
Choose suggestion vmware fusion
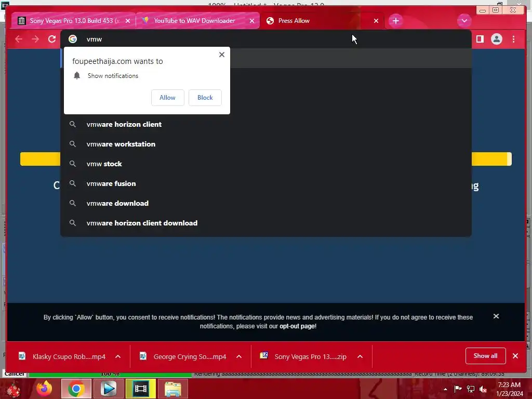pyautogui.click(x=266, y=183)
